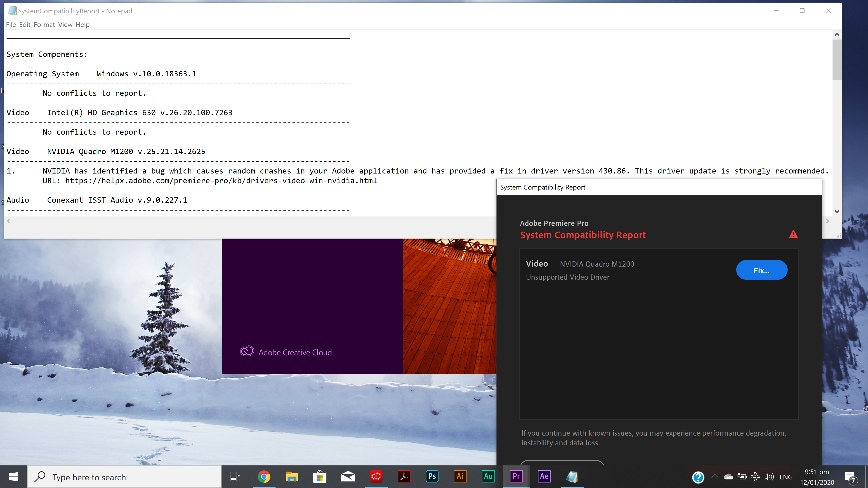Click 'NVIDIA Quadro M1200 v.25.21.14.2625' line
Screen dimensions: 868x488
point(106,152)
